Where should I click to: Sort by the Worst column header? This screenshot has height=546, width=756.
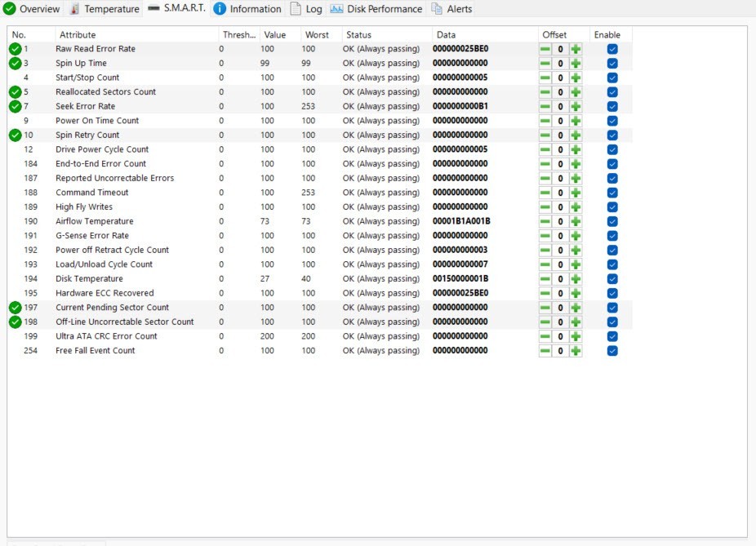point(322,35)
